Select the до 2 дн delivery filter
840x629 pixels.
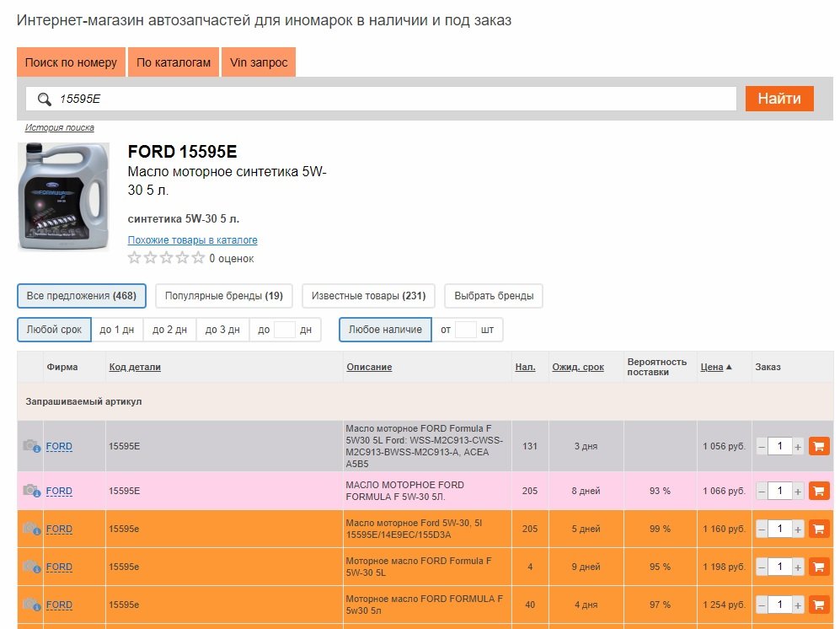pos(170,330)
